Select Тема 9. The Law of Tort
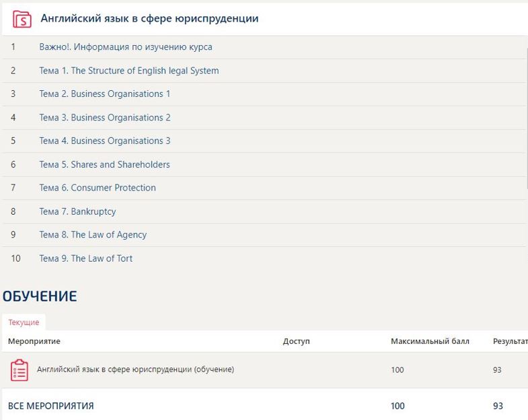Viewport: 528px width, 420px height. tap(85, 258)
